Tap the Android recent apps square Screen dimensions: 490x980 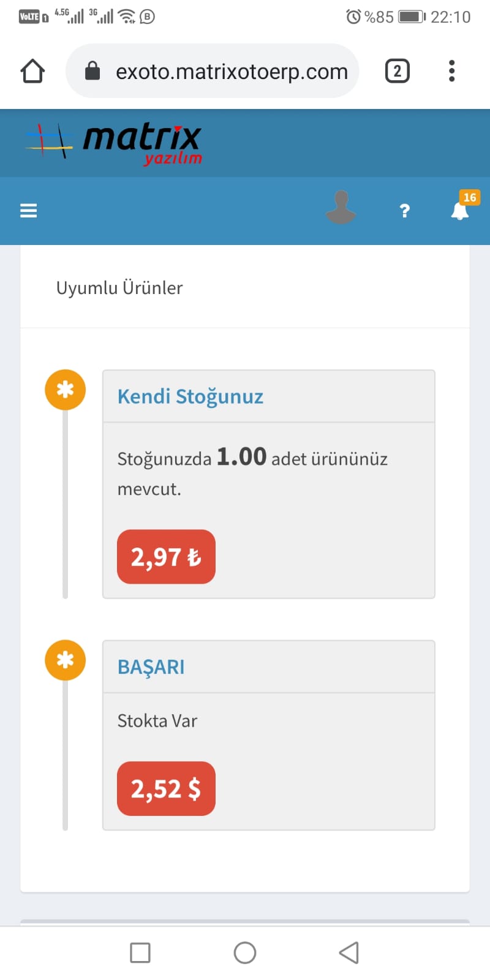(x=140, y=952)
